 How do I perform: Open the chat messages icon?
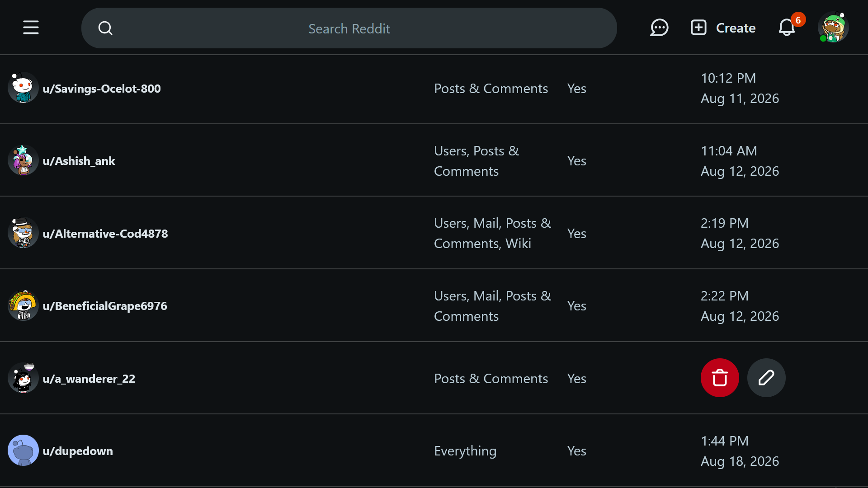[659, 28]
